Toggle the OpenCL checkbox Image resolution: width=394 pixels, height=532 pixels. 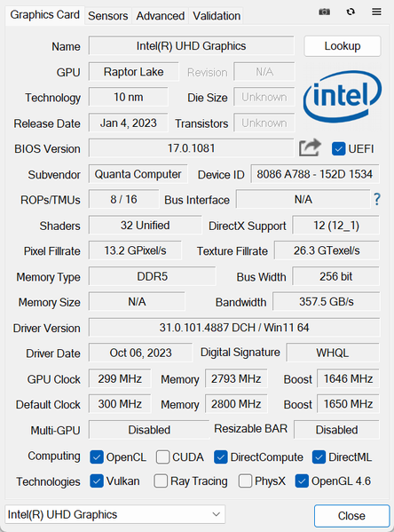97,457
